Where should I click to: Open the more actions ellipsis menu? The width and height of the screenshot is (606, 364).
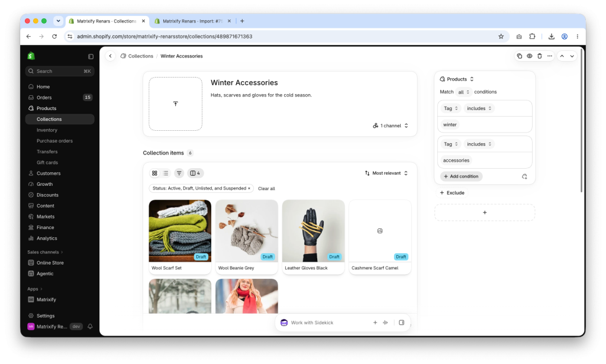(x=550, y=56)
